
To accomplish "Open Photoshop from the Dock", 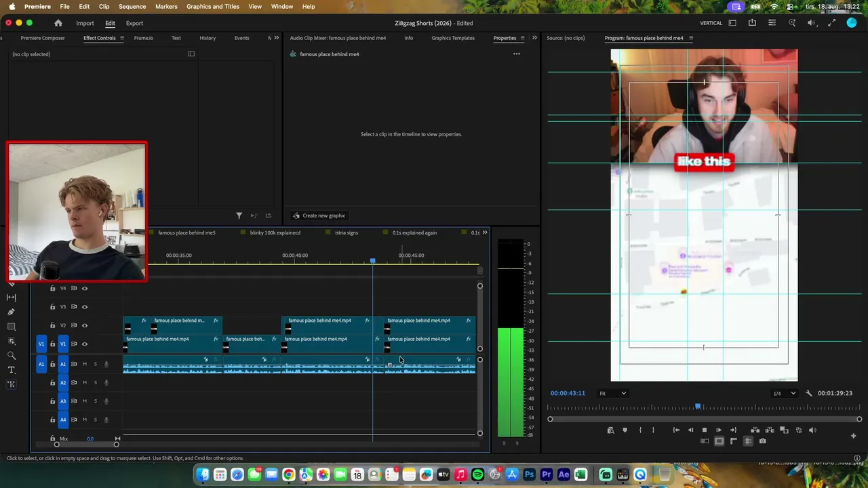I will 529,474.
